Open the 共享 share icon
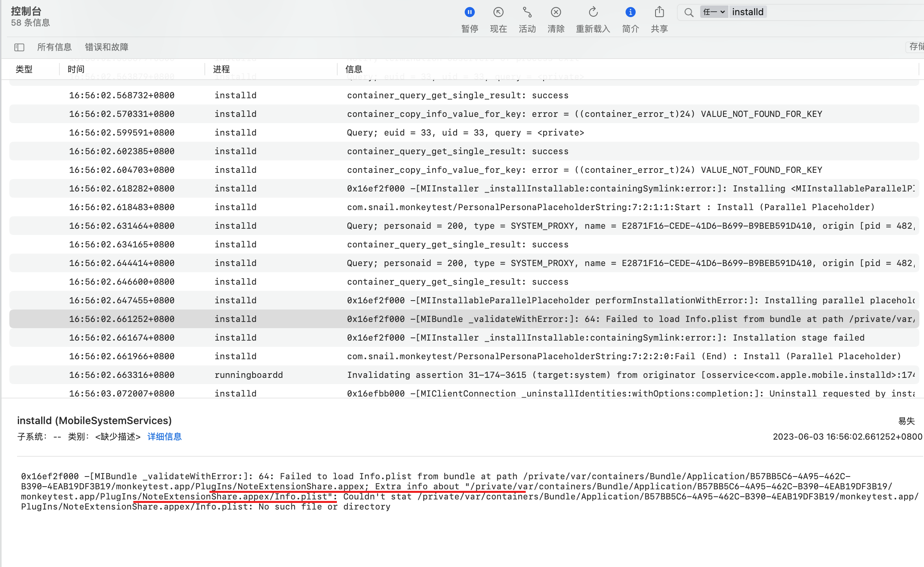The height and width of the screenshot is (567, 924). click(x=659, y=12)
